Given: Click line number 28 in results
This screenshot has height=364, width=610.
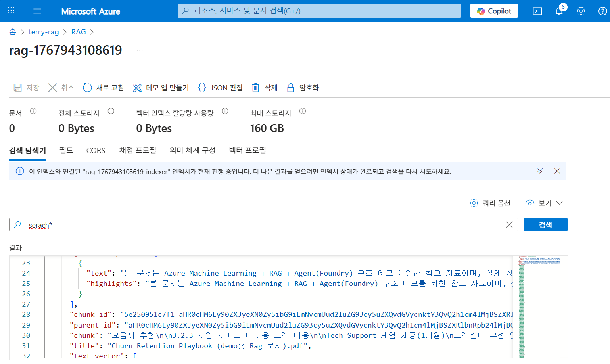Looking at the screenshot, I should (x=26, y=314).
